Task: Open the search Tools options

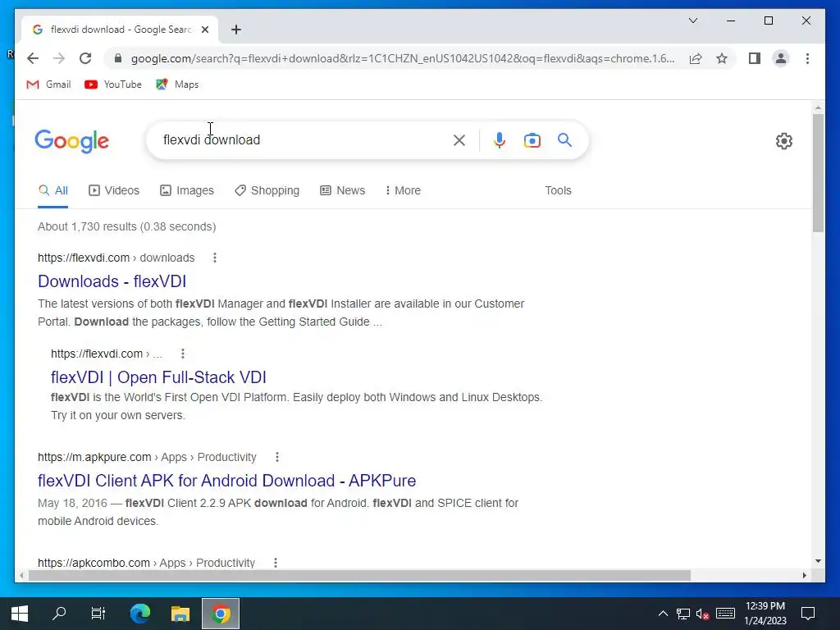Action: click(x=558, y=190)
